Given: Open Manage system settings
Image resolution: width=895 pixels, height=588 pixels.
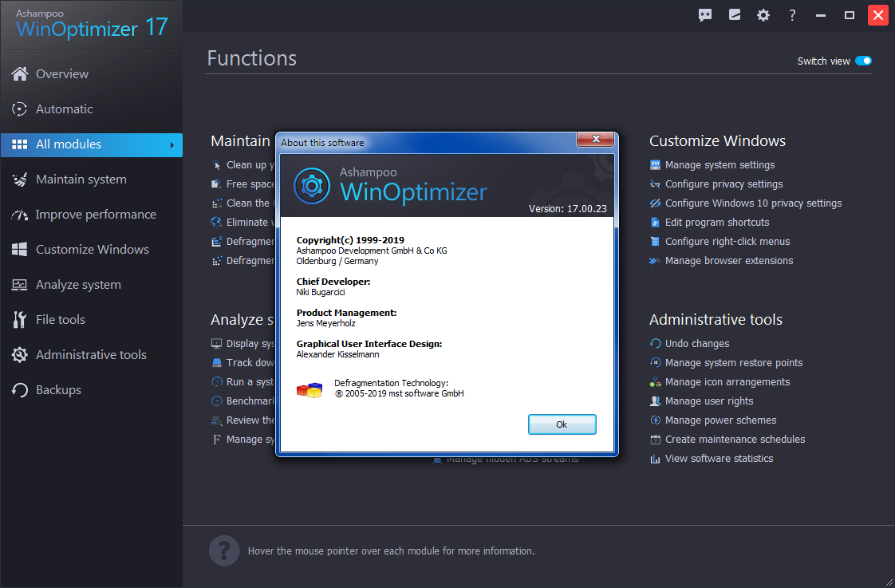Looking at the screenshot, I should coord(720,165).
